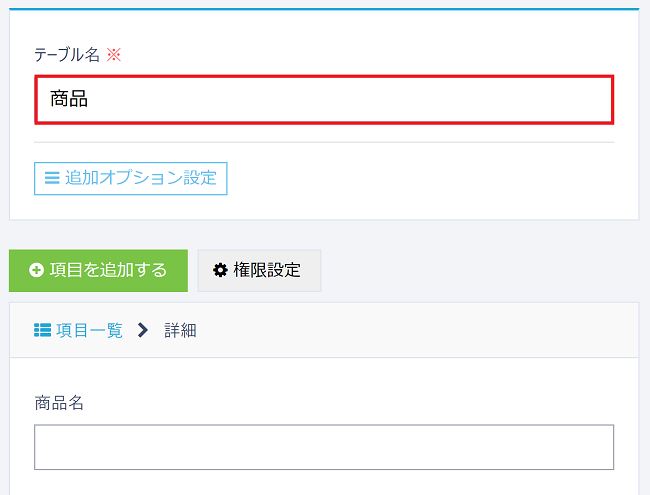
Task: Focus the テーブル名 input field
Action: [x=324, y=100]
